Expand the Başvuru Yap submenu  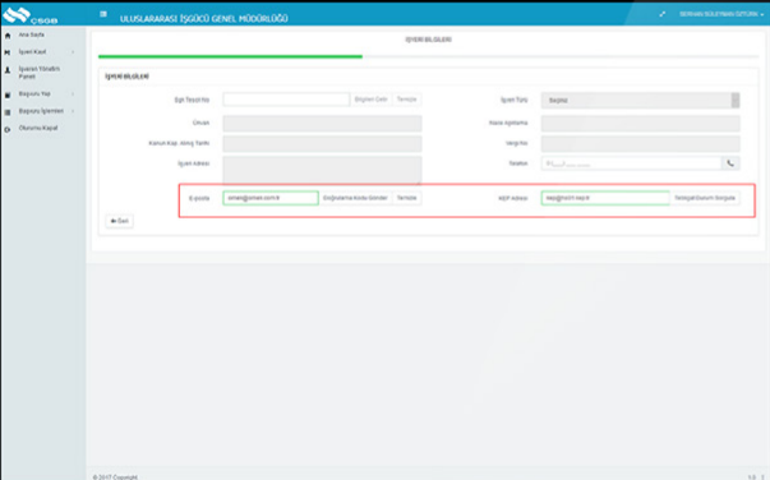click(73, 94)
